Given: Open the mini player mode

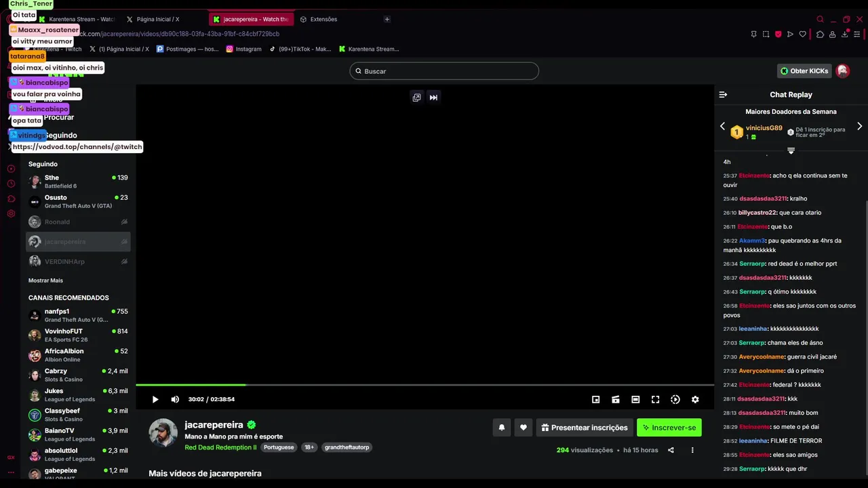Looking at the screenshot, I should click(x=596, y=400).
